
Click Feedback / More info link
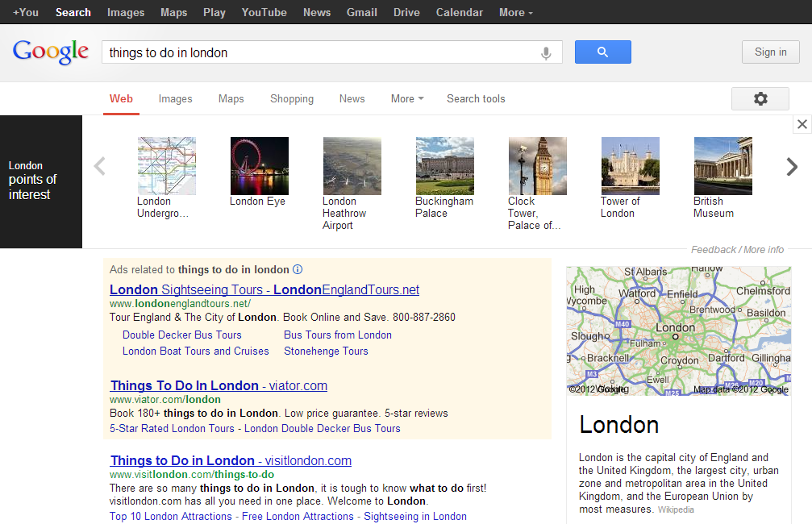738,250
